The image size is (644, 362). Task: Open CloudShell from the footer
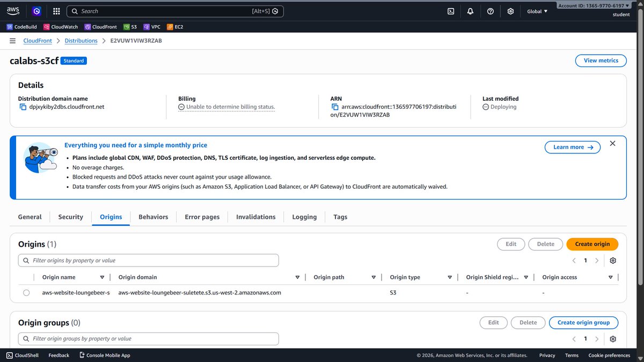tap(23, 355)
